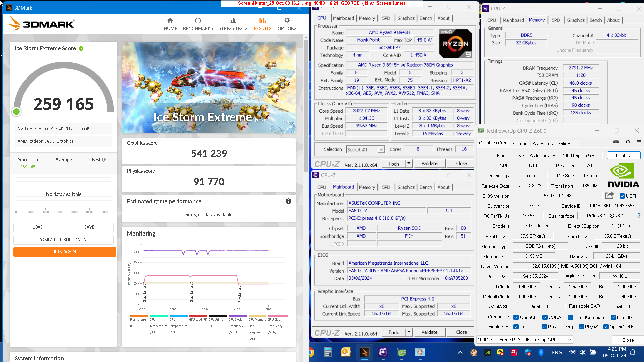The image size is (644, 362).
Task: Click Validate in the upper CPU-Z window
Action: tap(429, 163)
